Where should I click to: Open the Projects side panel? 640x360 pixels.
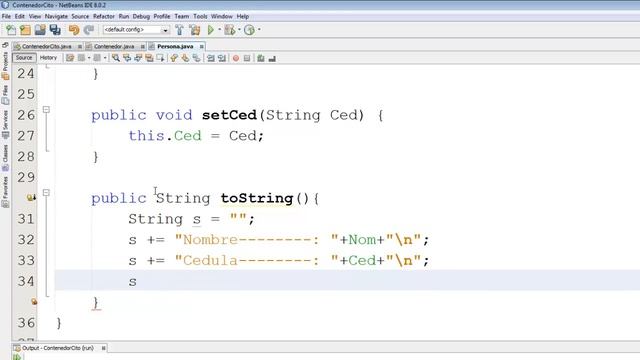click(x=5, y=65)
